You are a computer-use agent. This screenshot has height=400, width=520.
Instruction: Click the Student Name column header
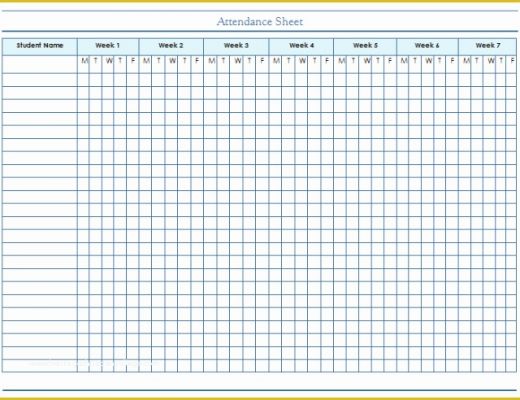(x=40, y=47)
